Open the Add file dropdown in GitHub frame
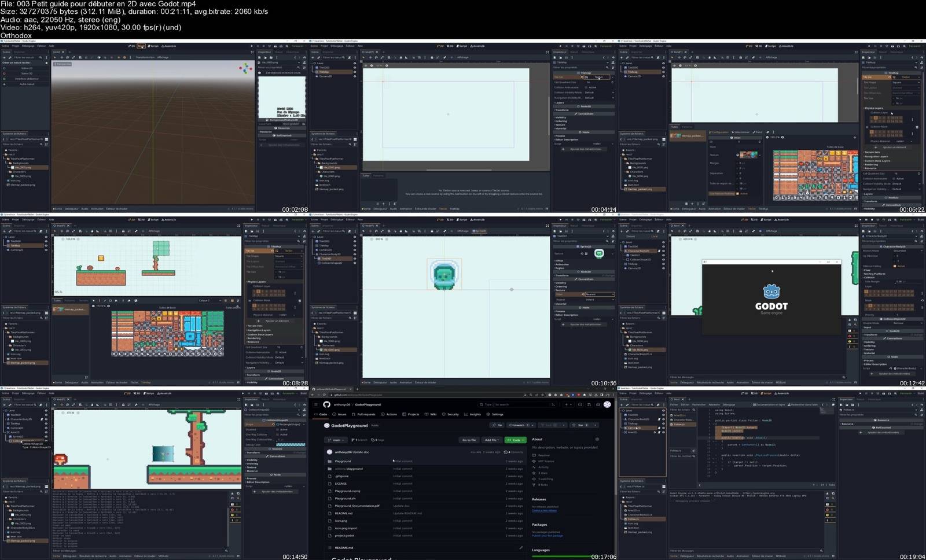 tap(492, 440)
